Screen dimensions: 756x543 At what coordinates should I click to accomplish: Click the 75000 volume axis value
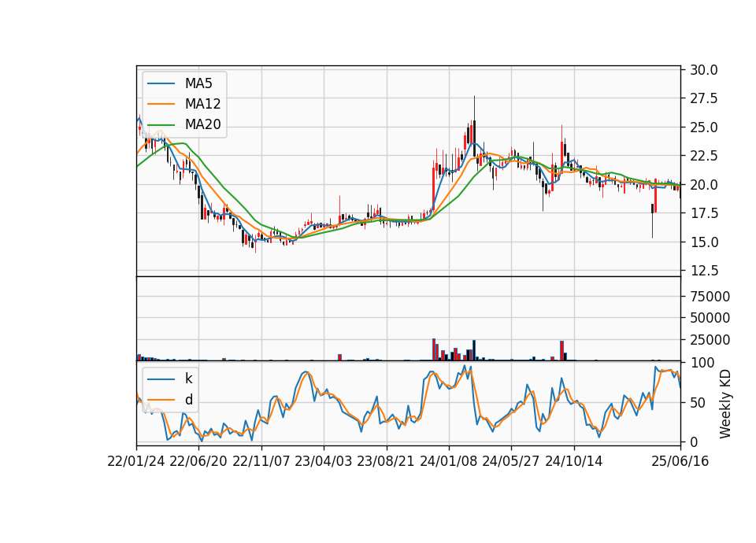pyautogui.click(x=710, y=297)
